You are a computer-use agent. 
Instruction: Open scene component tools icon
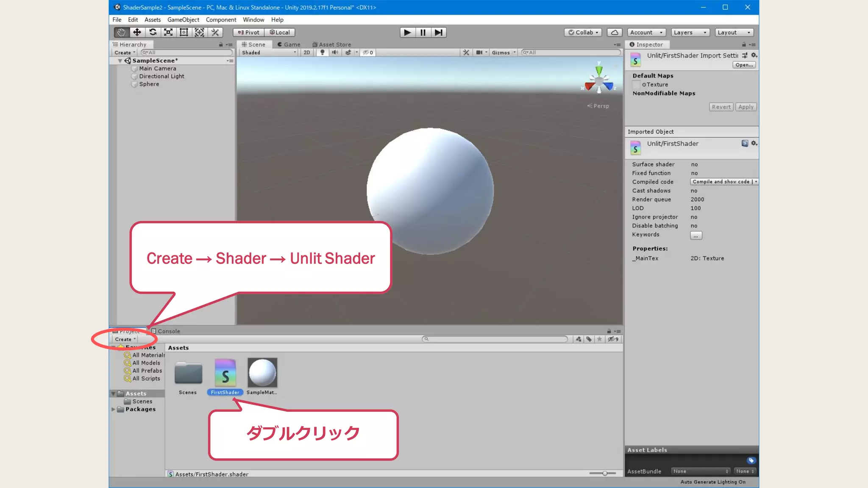coord(466,53)
